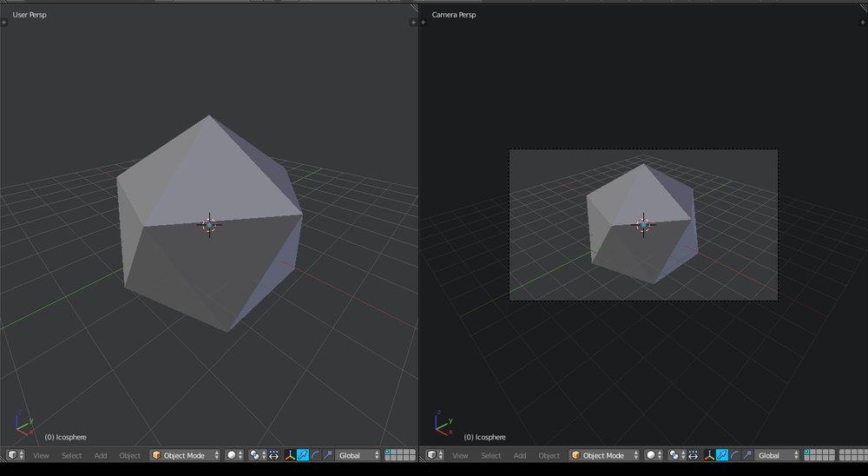The width and height of the screenshot is (868, 476).
Task: Open Object menu in left User Persp viewport
Action: (130, 455)
